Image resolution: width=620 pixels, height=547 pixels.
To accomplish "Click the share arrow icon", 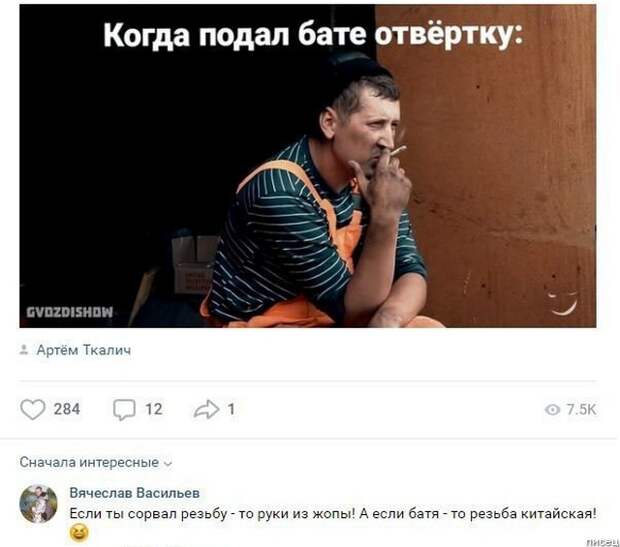I will [206, 409].
